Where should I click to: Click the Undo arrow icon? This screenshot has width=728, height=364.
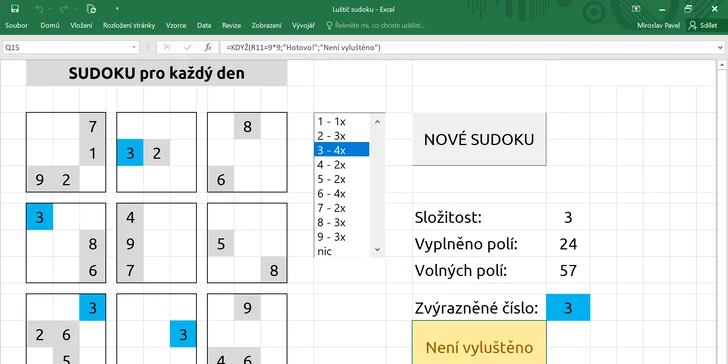pyautogui.click(x=39, y=8)
